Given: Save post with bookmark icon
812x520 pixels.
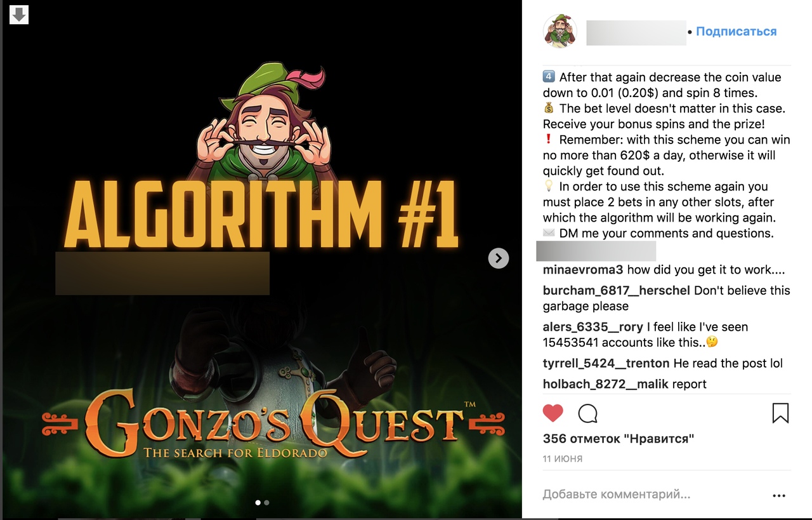Looking at the screenshot, I should click(780, 413).
